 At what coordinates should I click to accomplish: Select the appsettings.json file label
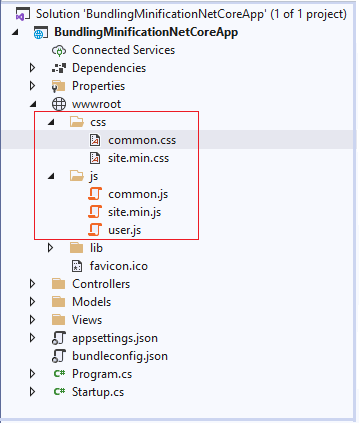coord(115,338)
